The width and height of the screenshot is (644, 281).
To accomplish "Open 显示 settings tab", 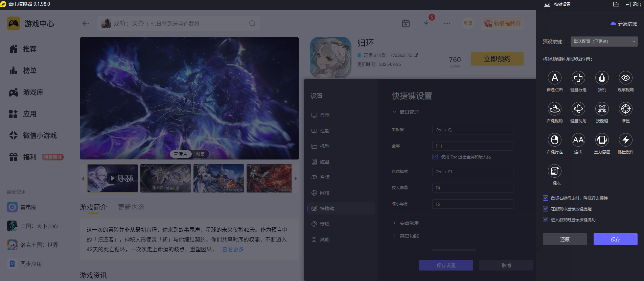I will (x=341, y=115).
